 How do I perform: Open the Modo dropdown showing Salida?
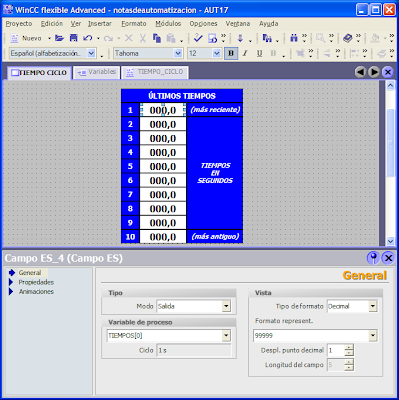point(226,306)
